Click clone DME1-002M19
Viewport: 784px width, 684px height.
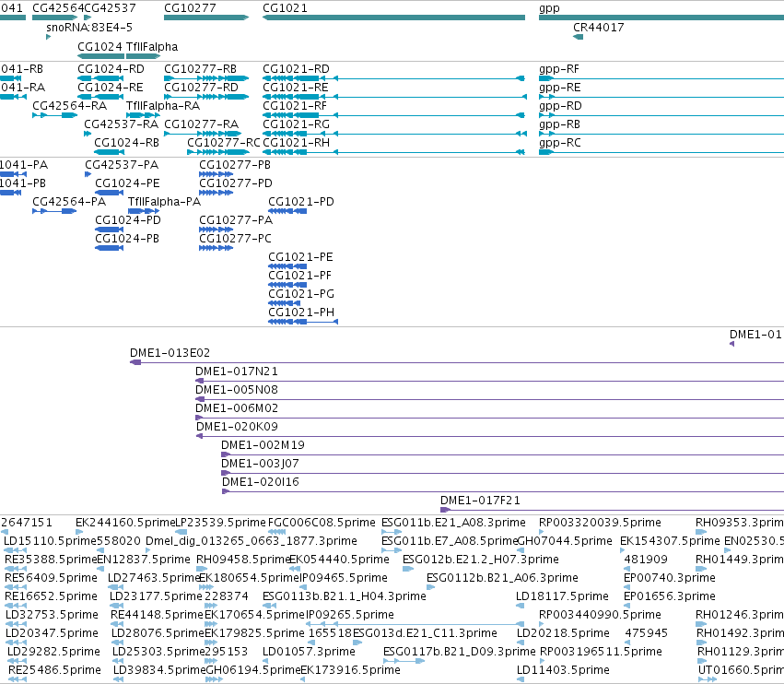pos(263,445)
